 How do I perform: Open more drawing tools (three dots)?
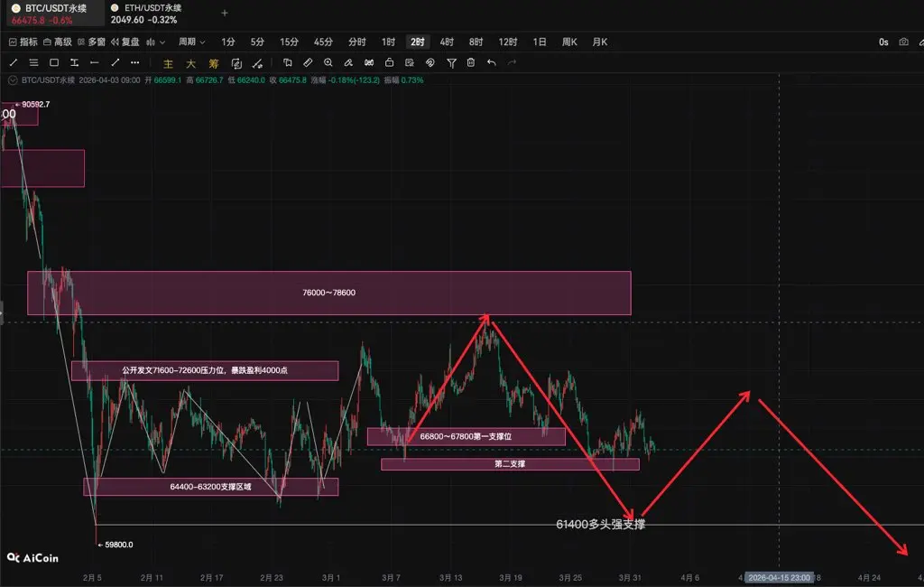tap(135, 62)
